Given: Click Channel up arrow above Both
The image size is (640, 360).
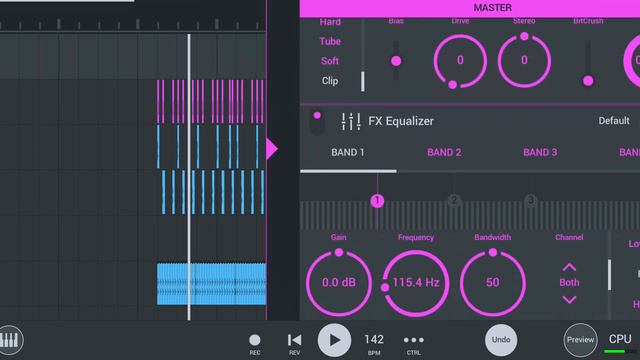Looking at the screenshot, I should click(x=569, y=267).
